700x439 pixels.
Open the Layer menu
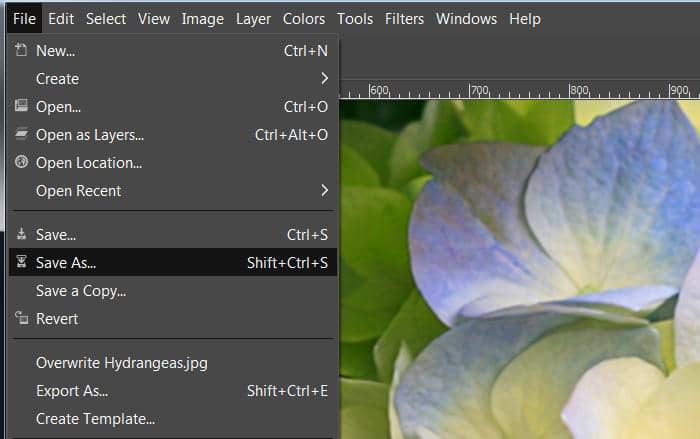click(x=253, y=19)
